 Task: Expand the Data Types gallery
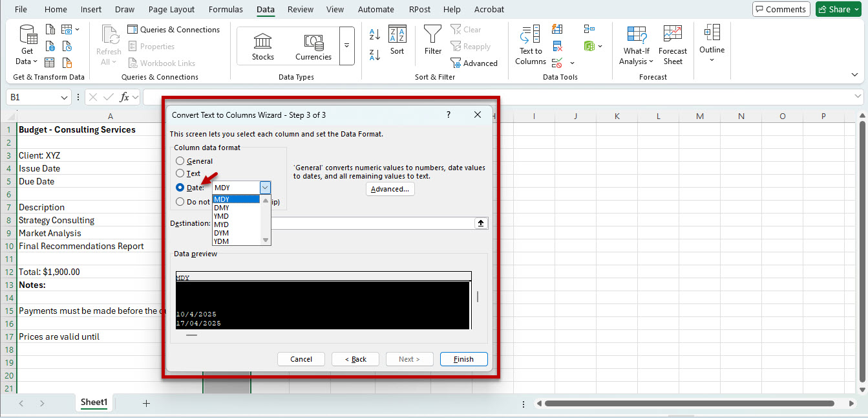tap(346, 46)
